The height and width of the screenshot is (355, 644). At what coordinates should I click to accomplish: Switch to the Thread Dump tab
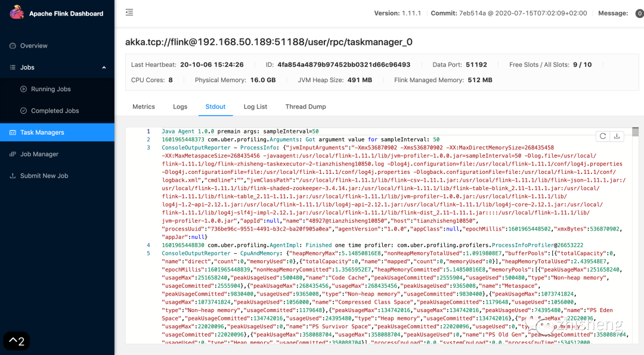click(305, 107)
